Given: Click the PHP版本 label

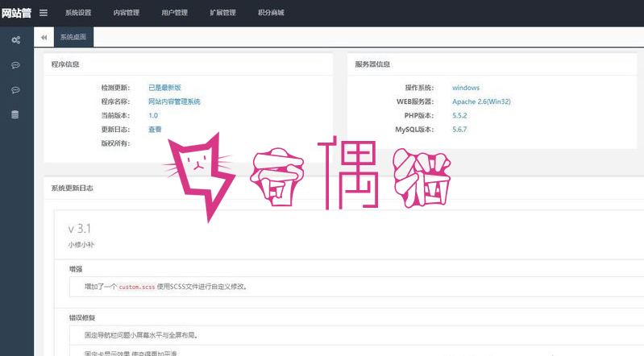Looking at the screenshot, I should [x=419, y=115].
